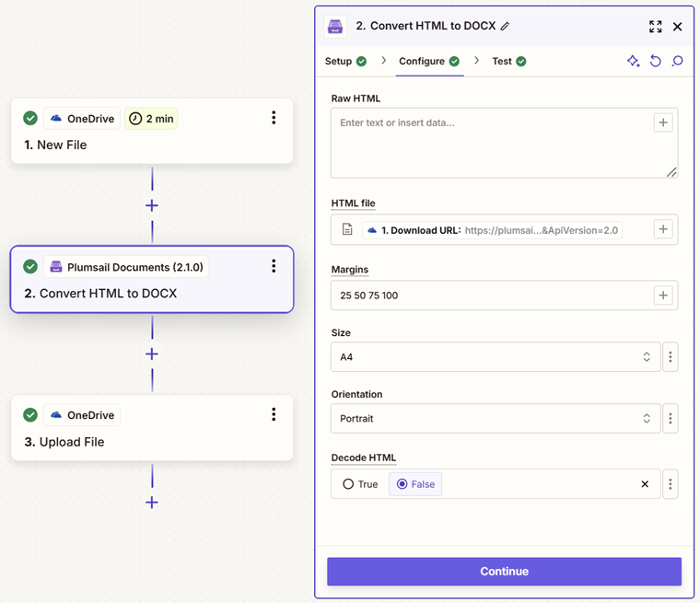Click into the Margins input field
Screen dimensions: 700x603
click(x=491, y=296)
